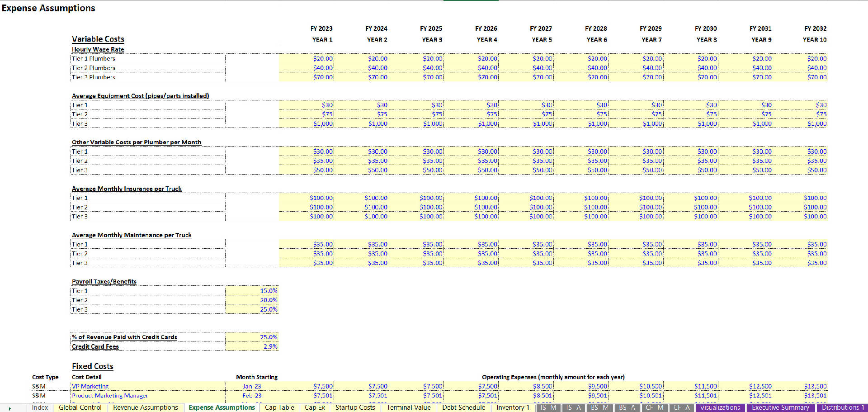Switch to the Global Control sheet
868x412 pixels.
click(x=80, y=407)
